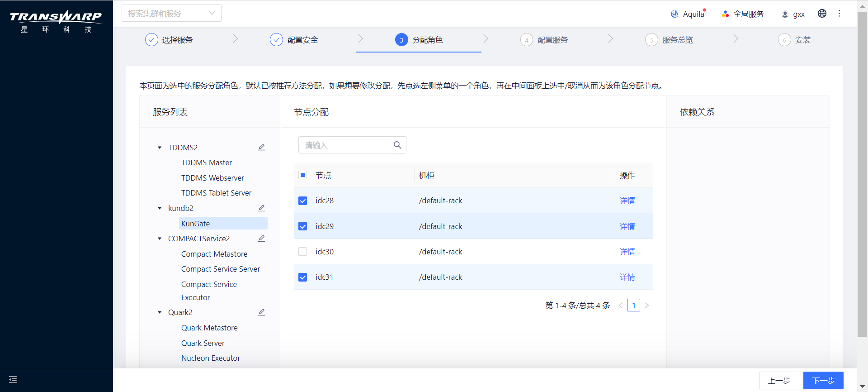Edit the Quark2 service with pencil icon
Screen dimensions: 868x392
[261, 312]
